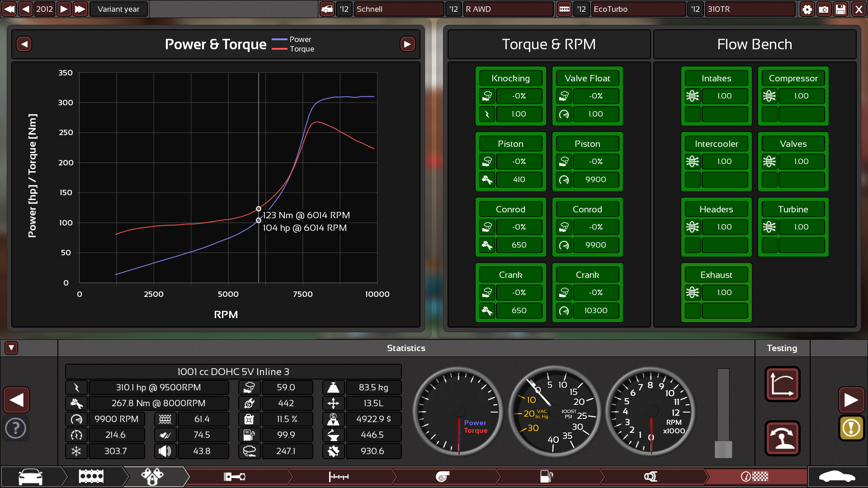Click the cooling snowflake stat icon
This screenshot has height=488, width=868.
pos(76,451)
